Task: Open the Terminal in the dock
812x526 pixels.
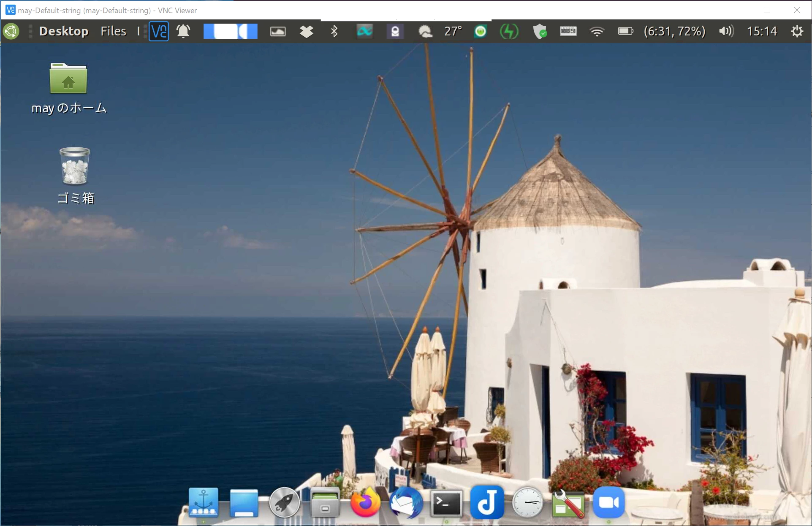Action: coord(446,503)
